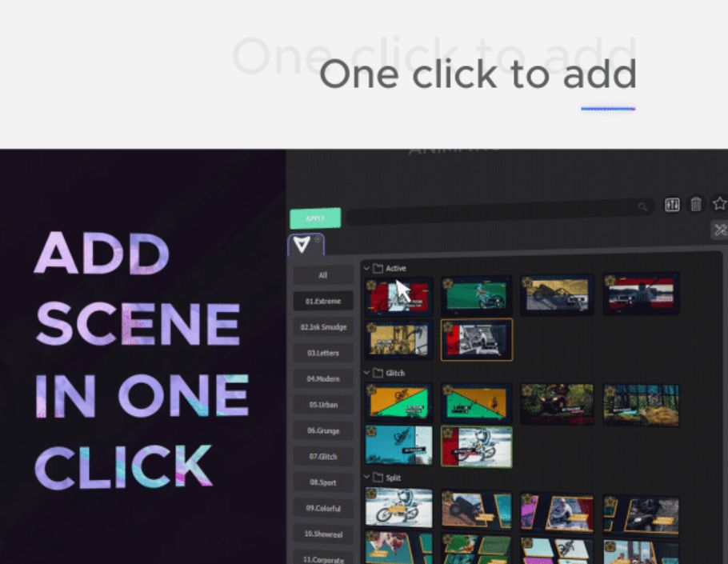This screenshot has height=564, width=728.
Task: Select the All category
Action: pyautogui.click(x=322, y=275)
